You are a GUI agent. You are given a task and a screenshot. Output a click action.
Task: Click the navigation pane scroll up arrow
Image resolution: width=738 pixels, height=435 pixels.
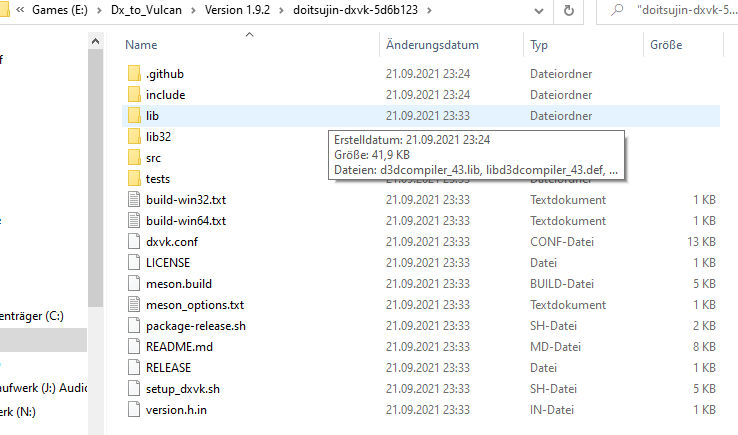pyautogui.click(x=96, y=41)
